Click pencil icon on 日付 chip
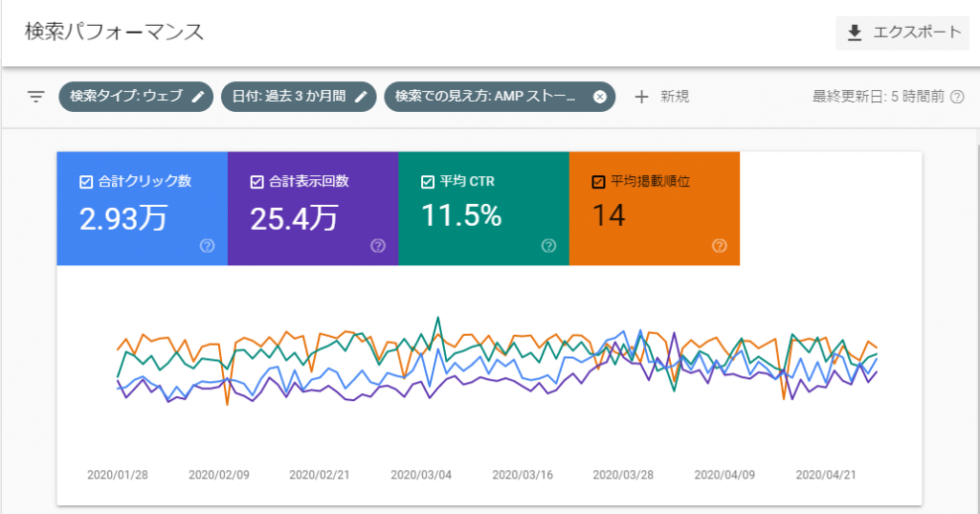This screenshot has height=514, width=980. coord(361,97)
